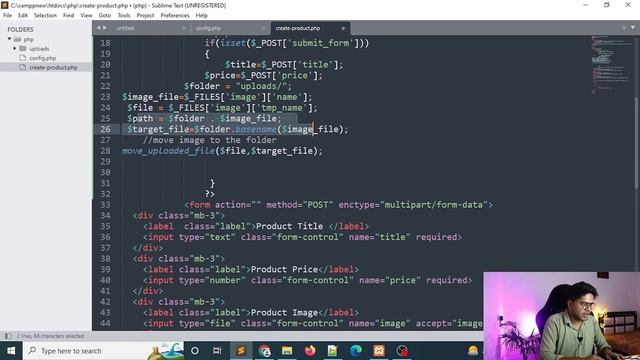Screen dimensions: 640x360
Task: Click the '//move image to the folder' comment
Action: point(210,140)
